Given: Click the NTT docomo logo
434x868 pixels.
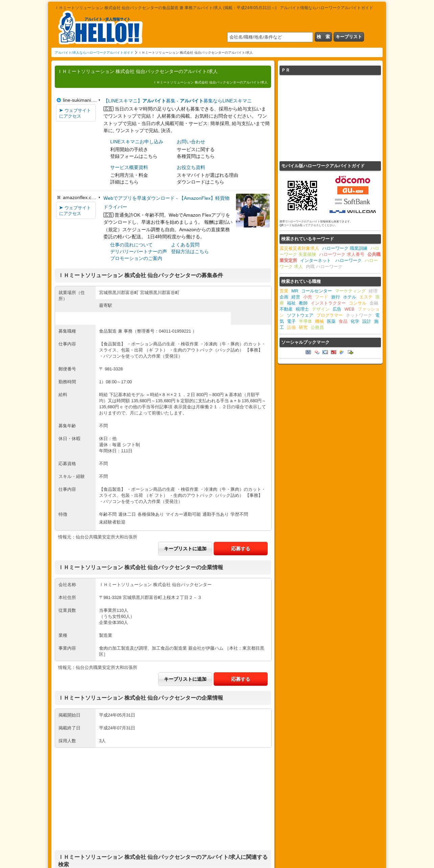Looking at the screenshot, I should pyautogui.click(x=353, y=180).
